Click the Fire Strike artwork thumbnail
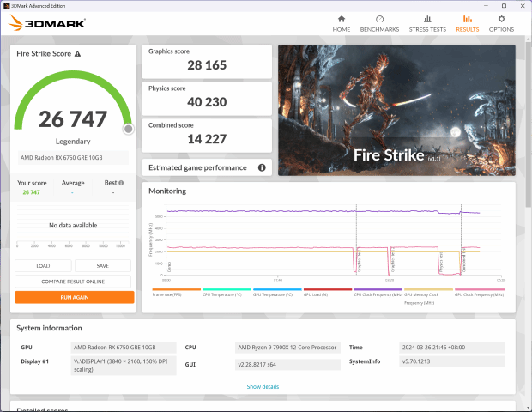Viewport: 532px width, 412px height. pos(396,111)
